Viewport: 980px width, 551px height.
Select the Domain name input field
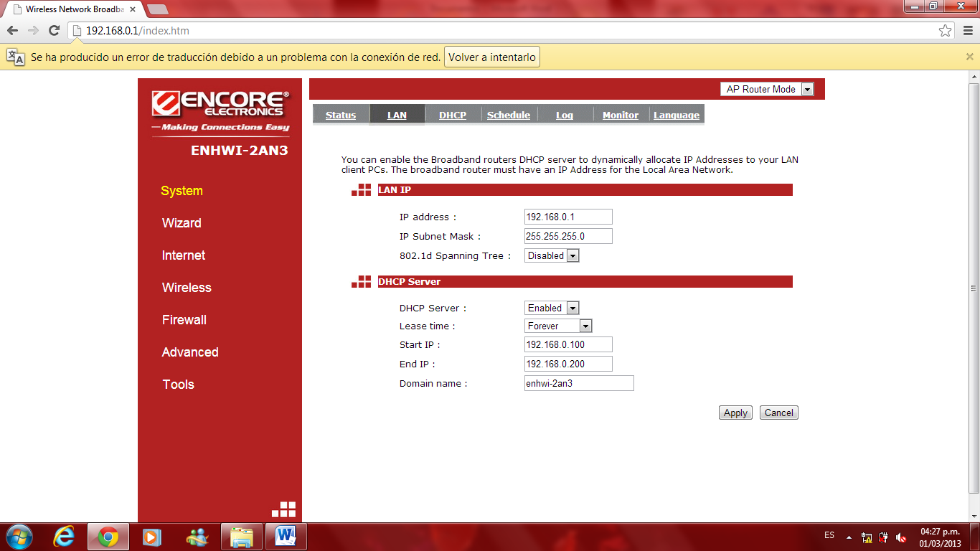click(x=578, y=383)
